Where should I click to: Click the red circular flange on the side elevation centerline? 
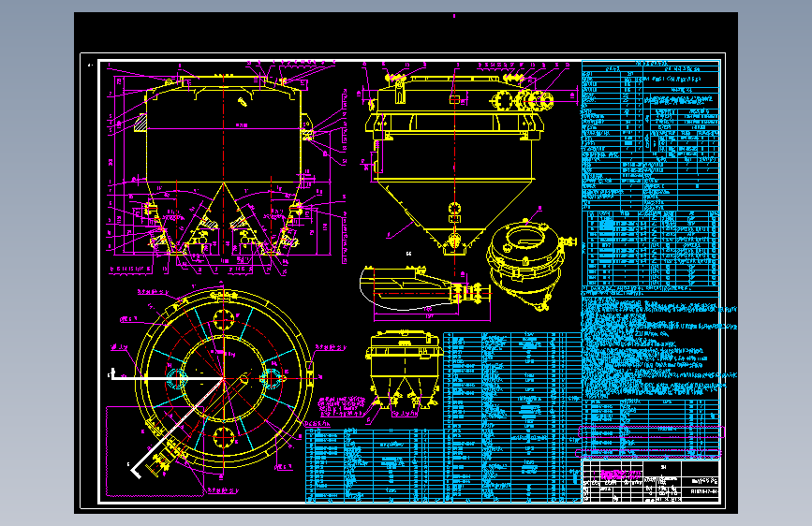(454, 208)
